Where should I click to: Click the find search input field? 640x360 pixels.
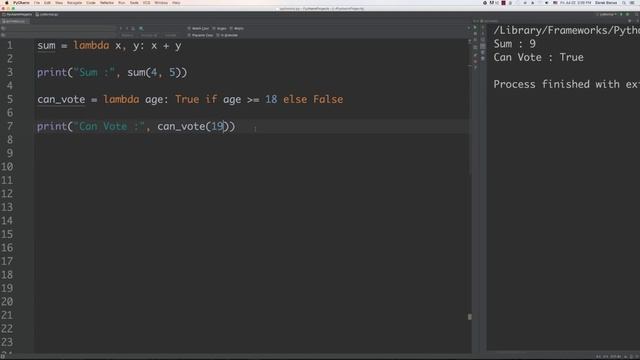[x=61, y=29]
